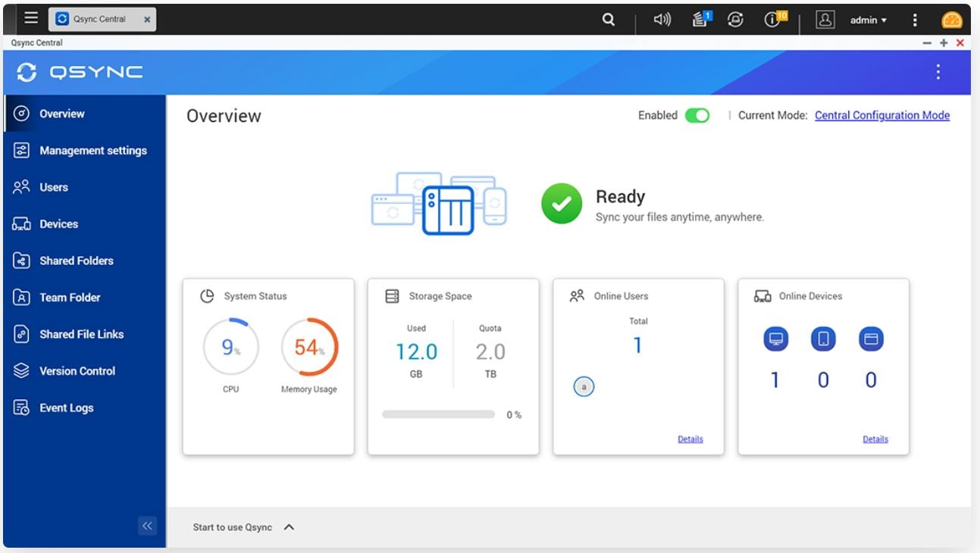Click the NAS devices illustration
This screenshot has width=980, height=553.
tap(439, 203)
